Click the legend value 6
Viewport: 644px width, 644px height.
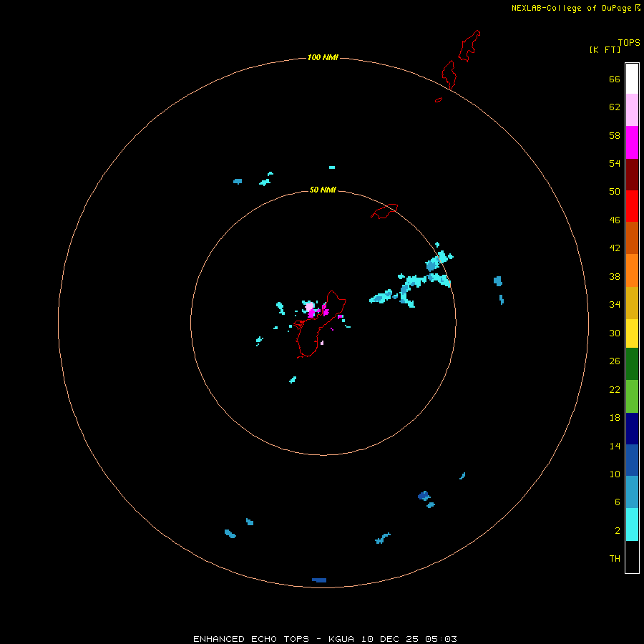point(618,502)
